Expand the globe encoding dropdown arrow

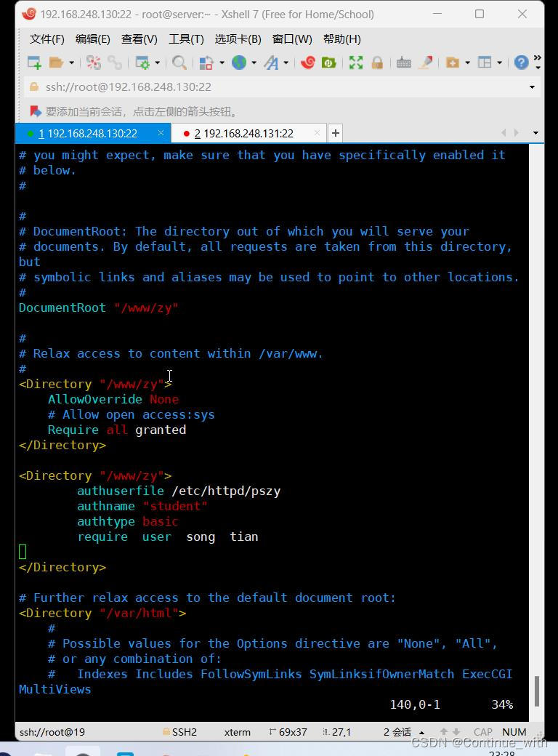click(x=254, y=63)
